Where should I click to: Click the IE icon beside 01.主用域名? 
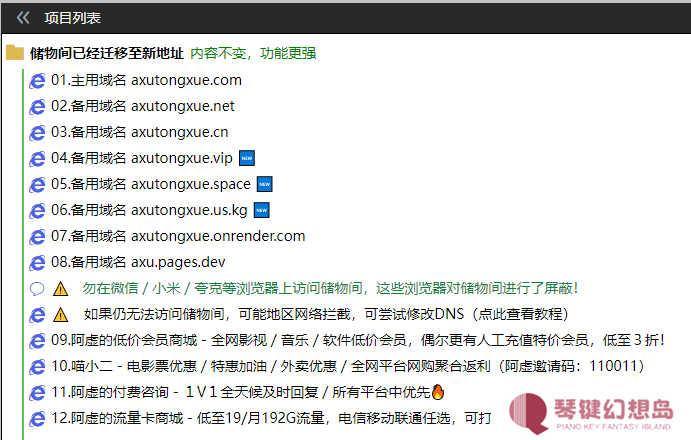click(37, 81)
